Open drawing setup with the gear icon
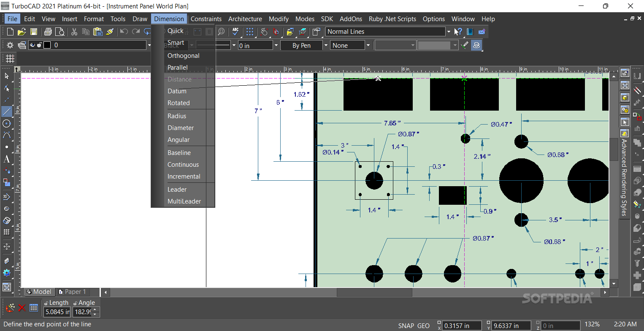This screenshot has height=331, width=644. 10,45
